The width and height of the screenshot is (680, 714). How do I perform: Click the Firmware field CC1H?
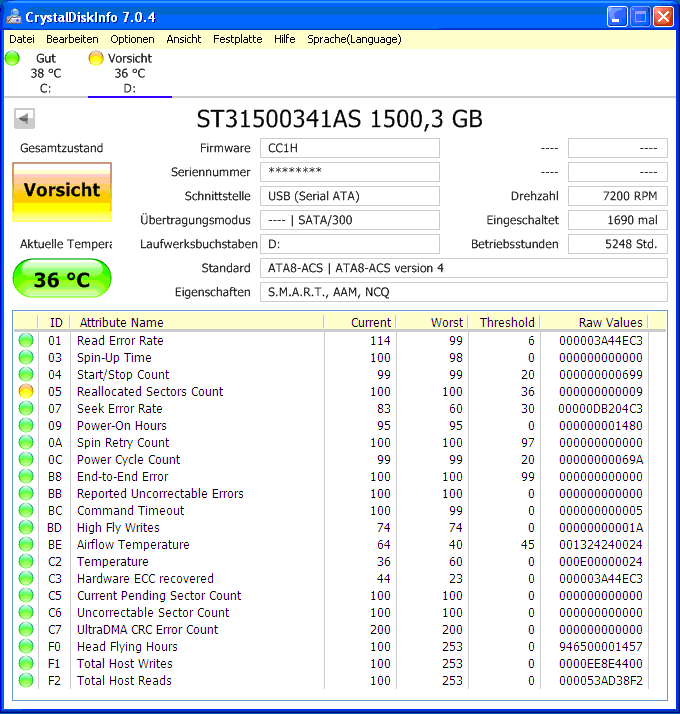(350, 148)
